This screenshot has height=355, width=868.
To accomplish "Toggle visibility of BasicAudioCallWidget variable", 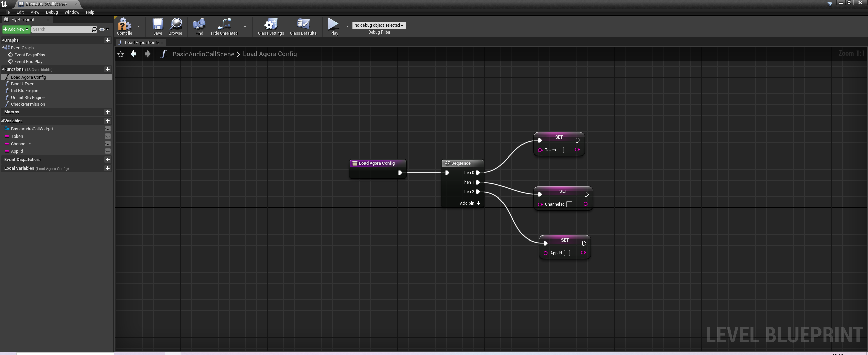I will click(107, 129).
